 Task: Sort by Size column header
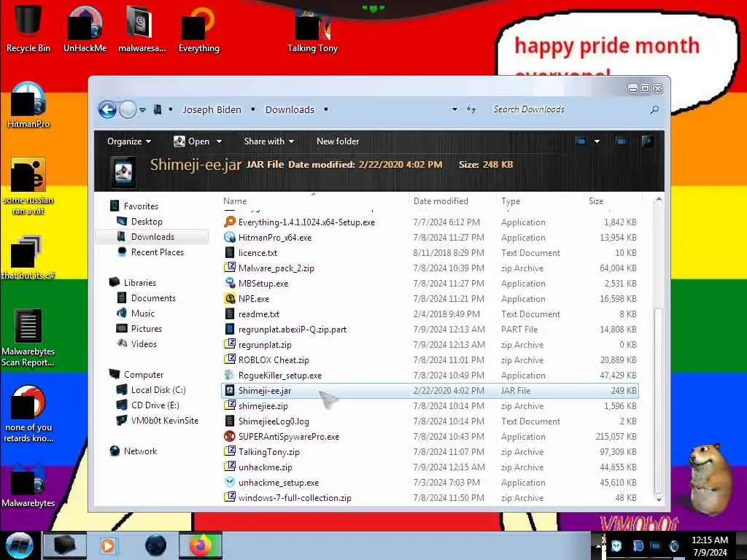pyautogui.click(x=613, y=201)
